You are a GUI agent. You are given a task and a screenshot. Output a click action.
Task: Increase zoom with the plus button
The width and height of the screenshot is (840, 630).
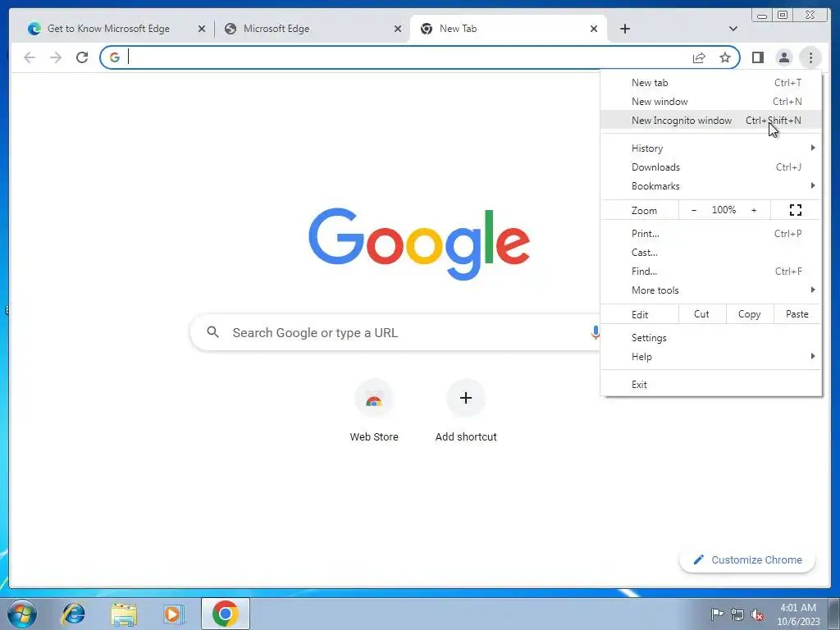tap(754, 210)
